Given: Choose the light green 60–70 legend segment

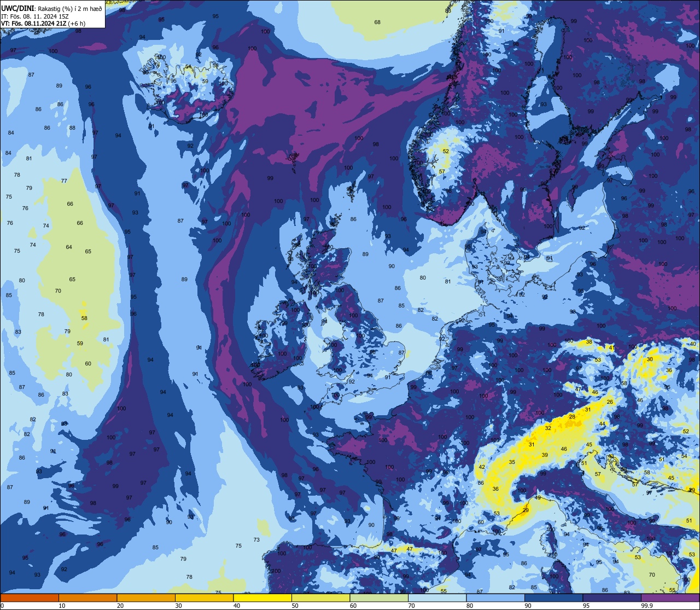Looking at the screenshot, I should tap(379, 597).
